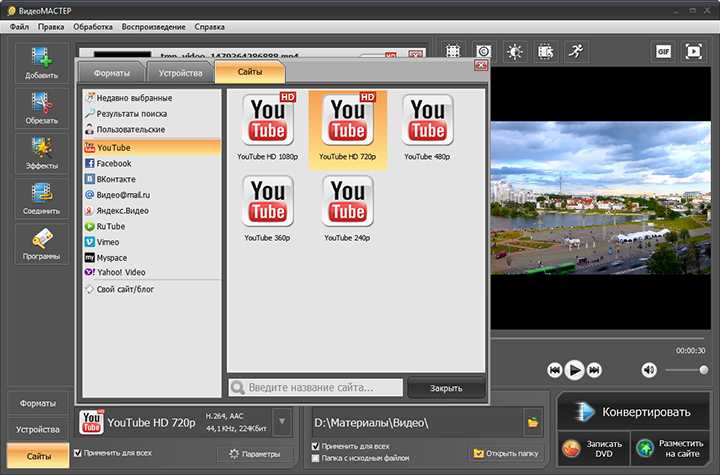Click the preview seek bar
The width and height of the screenshot is (720, 475).
598,339
